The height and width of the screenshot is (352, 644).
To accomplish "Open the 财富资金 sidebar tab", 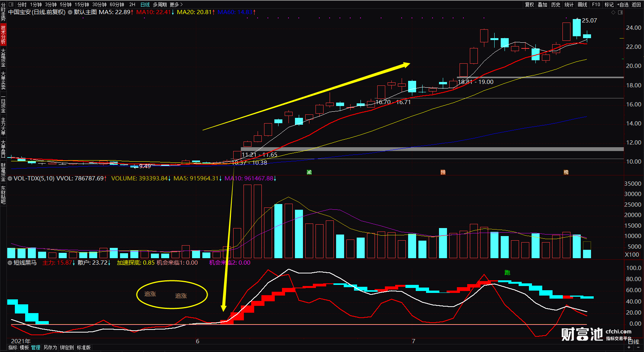I will tap(3, 172).
